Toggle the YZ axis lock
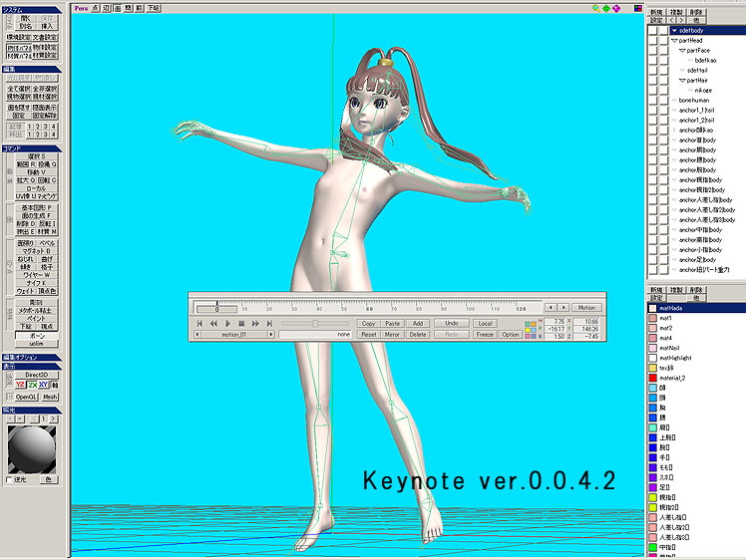This screenshot has width=746, height=560. [x=20, y=385]
